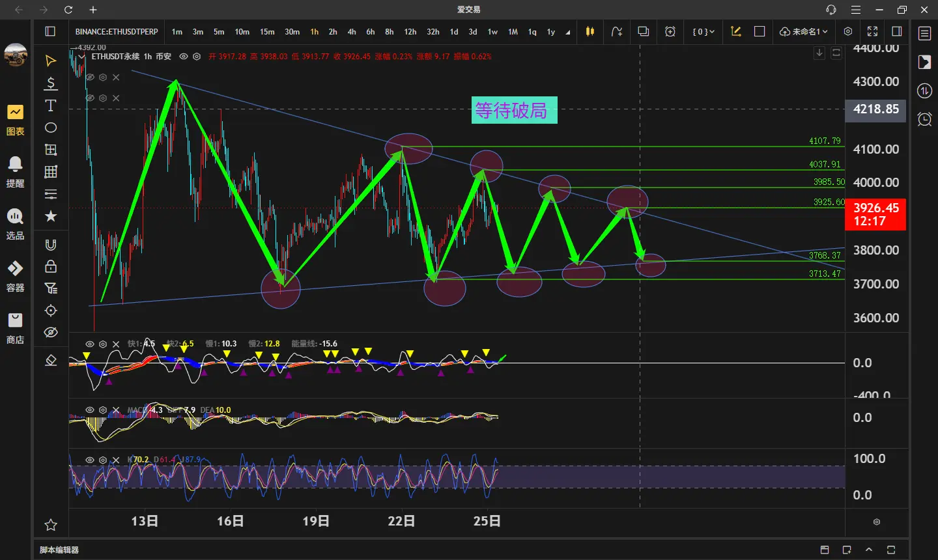This screenshot has height=560, width=938.
Task: Add an alert with the alarm-plus icon
Action: [x=670, y=31]
